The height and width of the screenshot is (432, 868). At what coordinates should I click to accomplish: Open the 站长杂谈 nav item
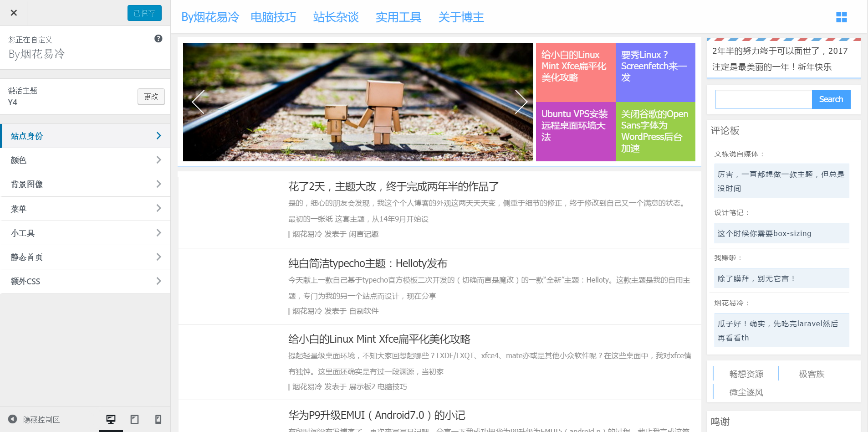pyautogui.click(x=336, y=17)
